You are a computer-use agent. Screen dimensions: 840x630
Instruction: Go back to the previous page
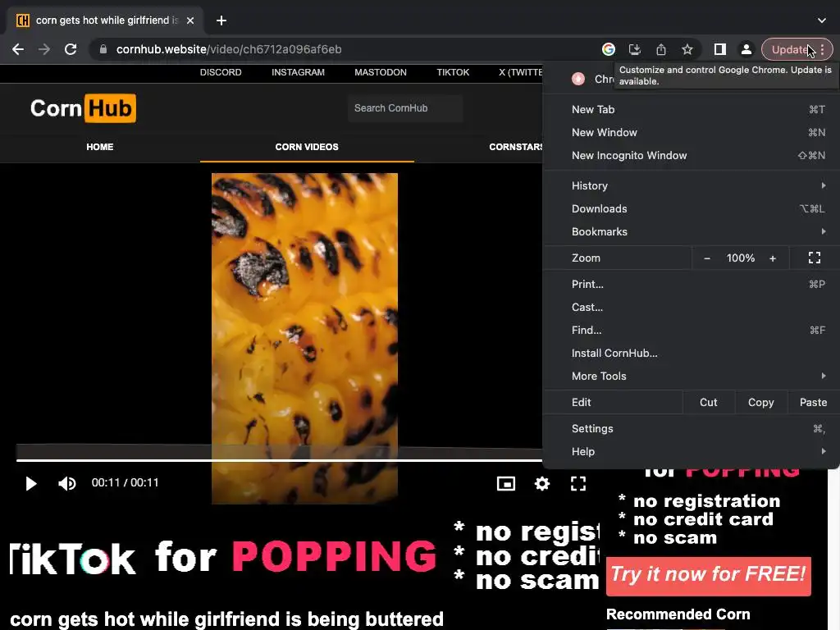(18, 49)
